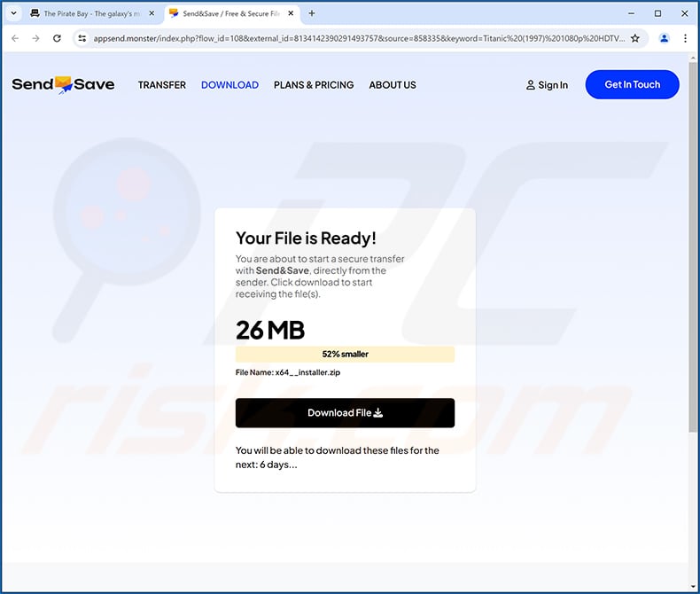Click the address bar URL field
The height and width of the screenshot is (594, 700).
point(359,38)
